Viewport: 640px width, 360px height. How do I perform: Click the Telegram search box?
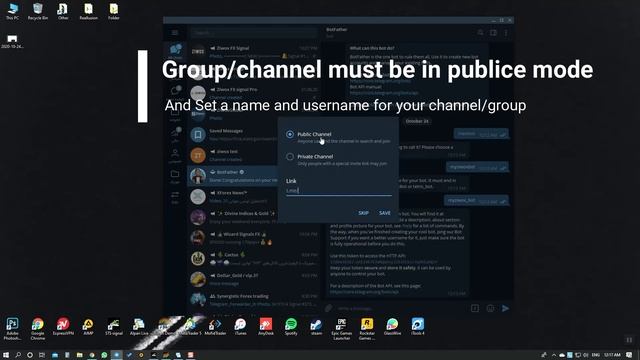pyautogui.click(x=253, y=33)
